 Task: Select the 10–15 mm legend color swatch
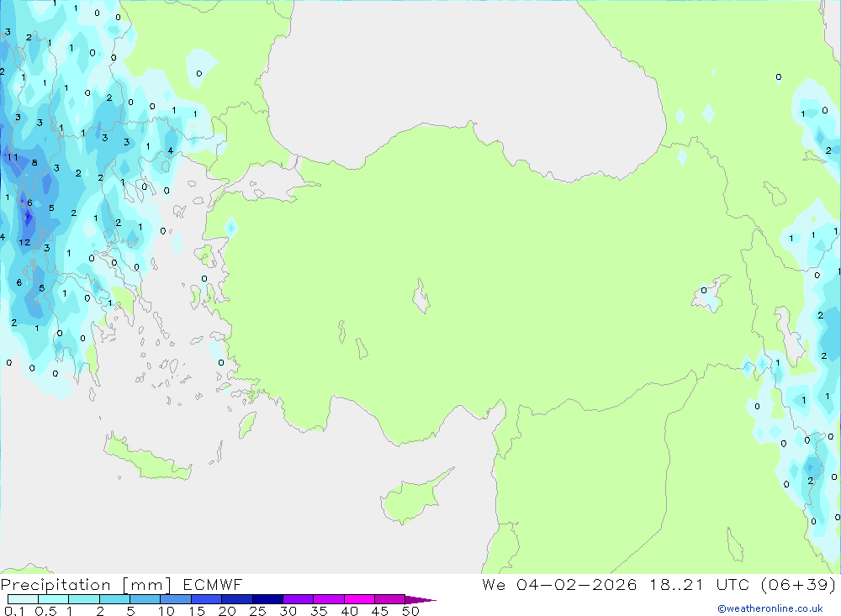click(176, 599)
